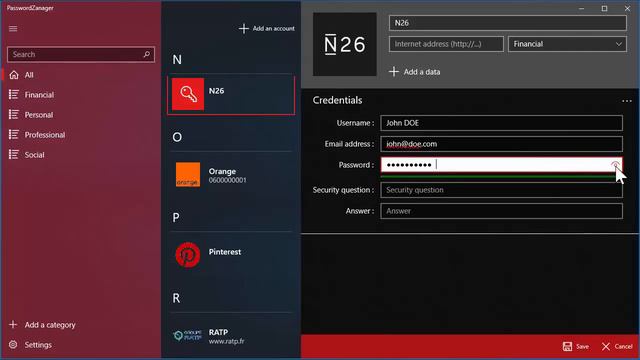Open the Personal category
Viewport: 640px width, 360px height.
coord(81,115)
